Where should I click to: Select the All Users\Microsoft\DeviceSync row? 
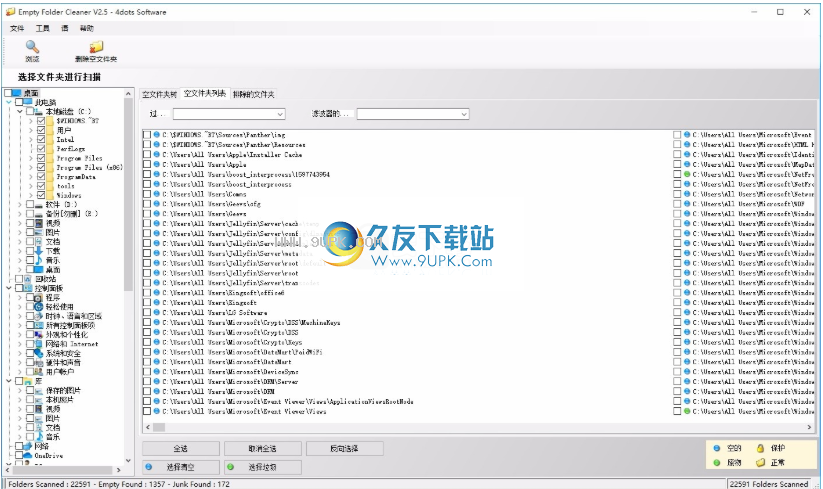click(230, 371)
